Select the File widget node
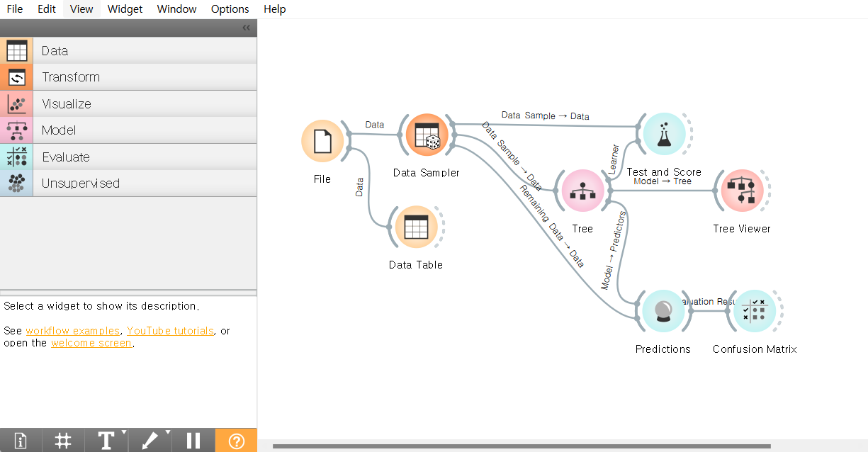Screen dimensions: 868x452 click(322, 141)
